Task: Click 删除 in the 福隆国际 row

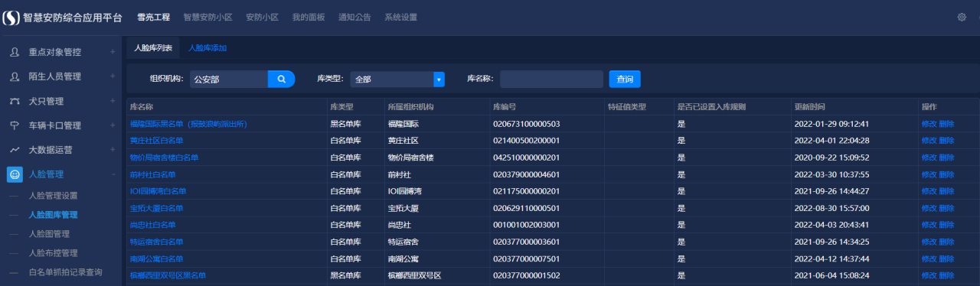Action: [x=946, y=124]
